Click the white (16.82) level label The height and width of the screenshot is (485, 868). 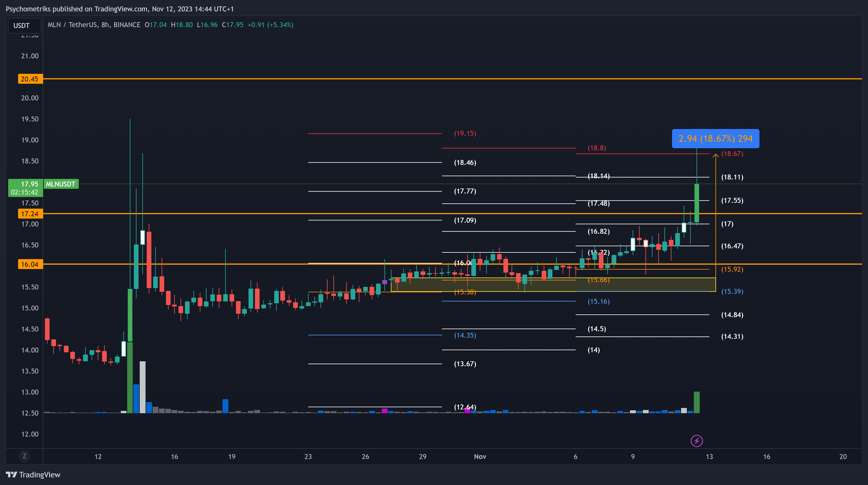[599, 231]
